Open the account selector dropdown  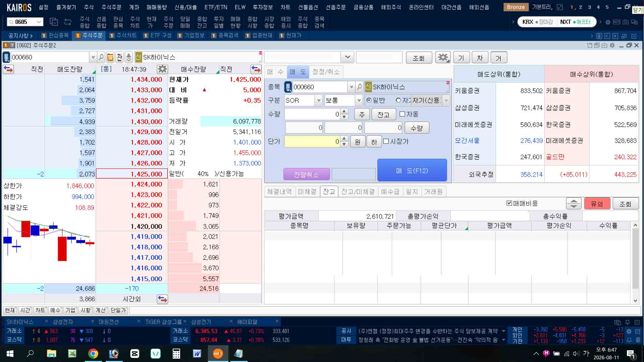pyautogui.click(x=347, y=57)
